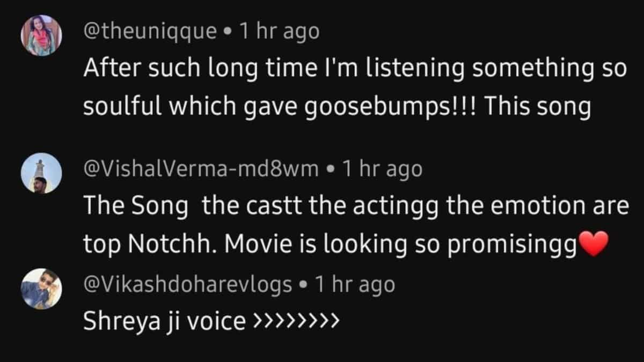Select the line beginning "top Notchh. Movie"
This screenshot has height=362, width=644.
pyautogui.click(x=346, y=245)
